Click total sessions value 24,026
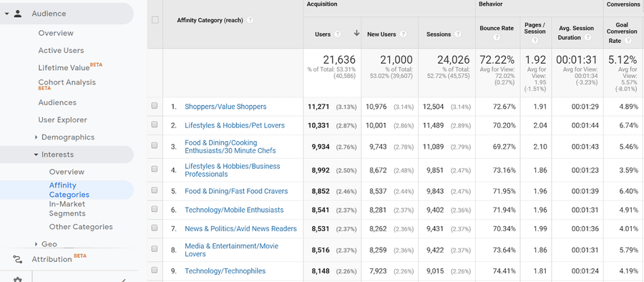This screenshot has height=282, width=644. click(454, 60)
